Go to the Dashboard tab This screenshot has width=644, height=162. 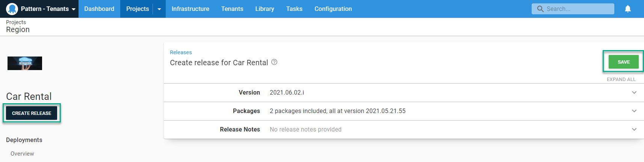coord(99,9)
